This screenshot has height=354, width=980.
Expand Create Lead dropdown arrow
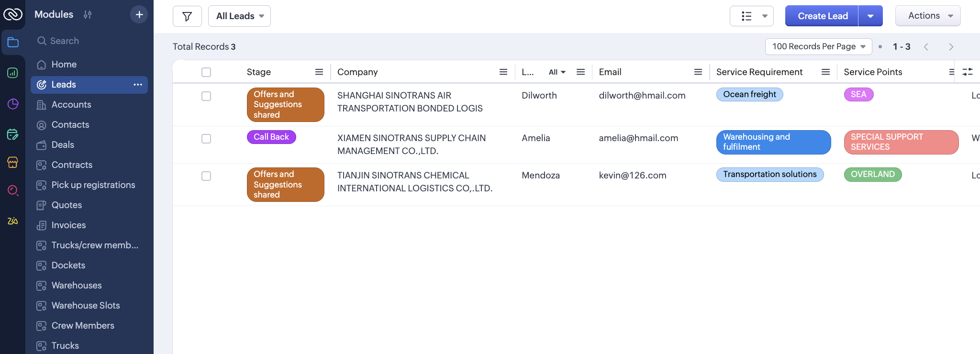point(870,16)
